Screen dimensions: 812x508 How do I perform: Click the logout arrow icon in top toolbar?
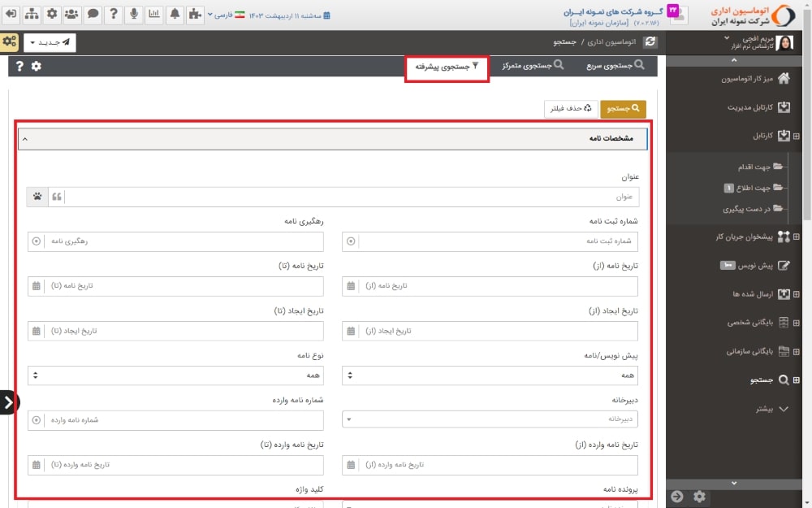pos(11,14)
